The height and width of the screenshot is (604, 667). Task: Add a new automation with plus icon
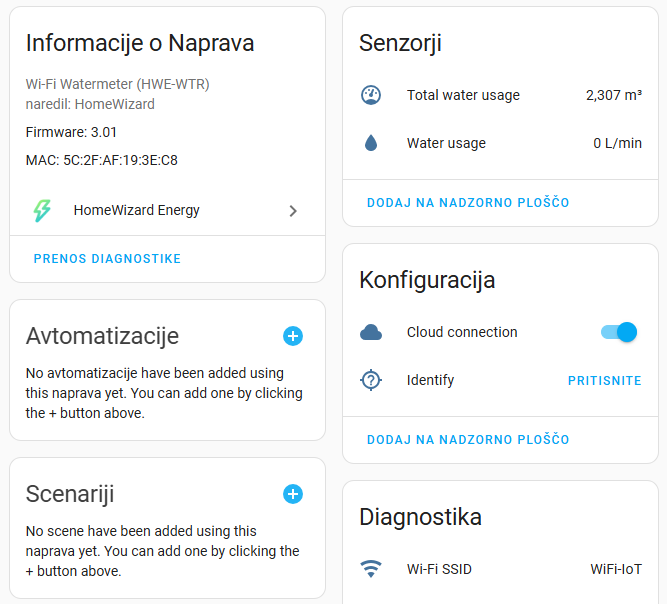click(293, 336)
